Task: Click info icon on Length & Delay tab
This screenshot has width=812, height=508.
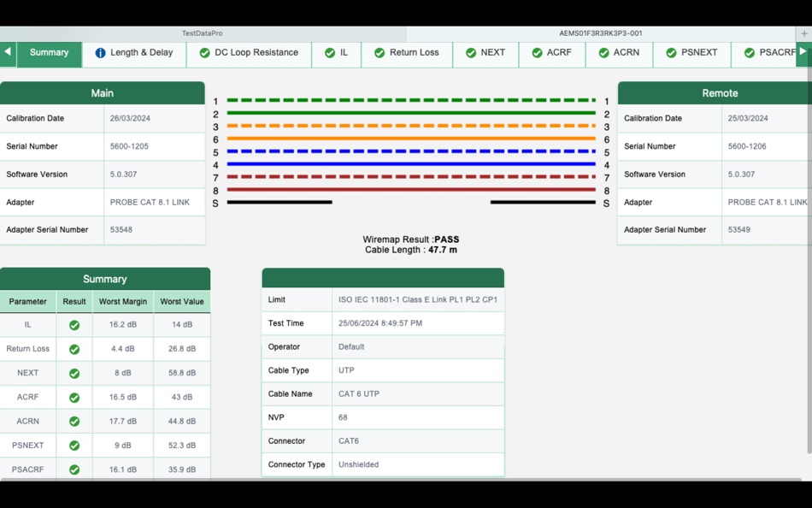Action: tap(101, 53)
